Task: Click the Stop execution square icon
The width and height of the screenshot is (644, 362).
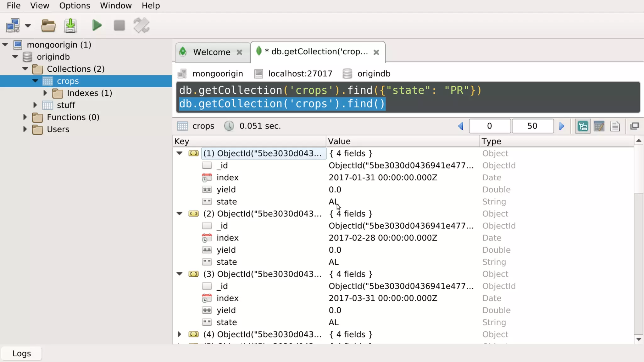Action: [119, 25]
